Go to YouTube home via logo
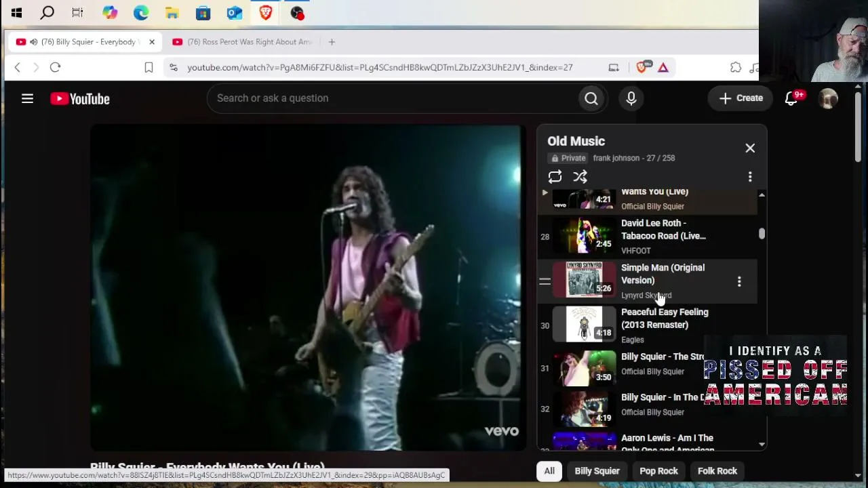The image size is (868, 488). coord(80,99)
